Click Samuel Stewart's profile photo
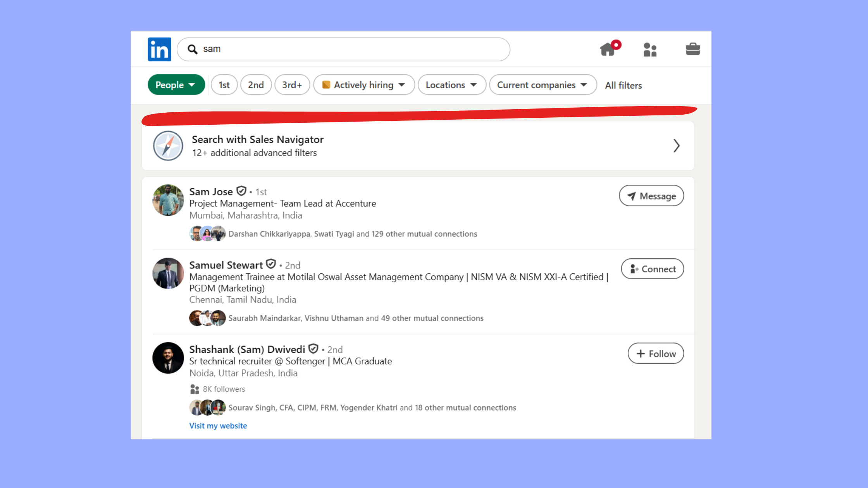868x488 pixels. (x=168, y=273)
